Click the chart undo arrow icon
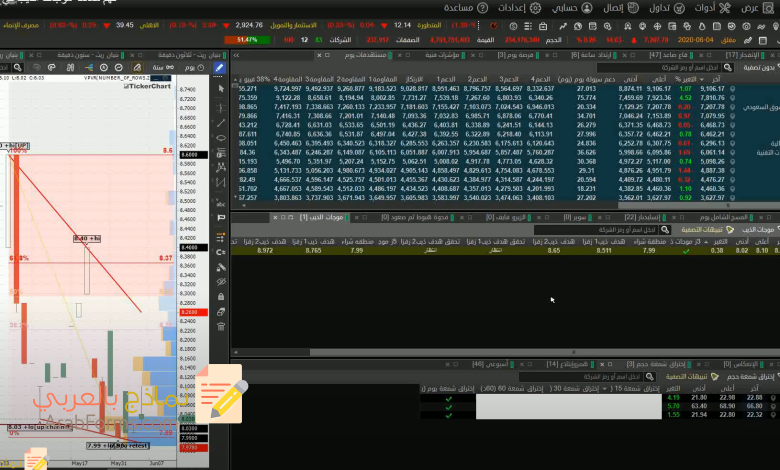Screen dimensions: 780x470 36,68
